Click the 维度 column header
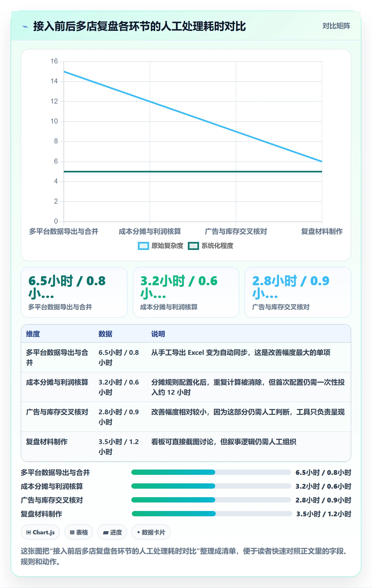The height and width of the screenshot is (588, 372). point(33,334)
